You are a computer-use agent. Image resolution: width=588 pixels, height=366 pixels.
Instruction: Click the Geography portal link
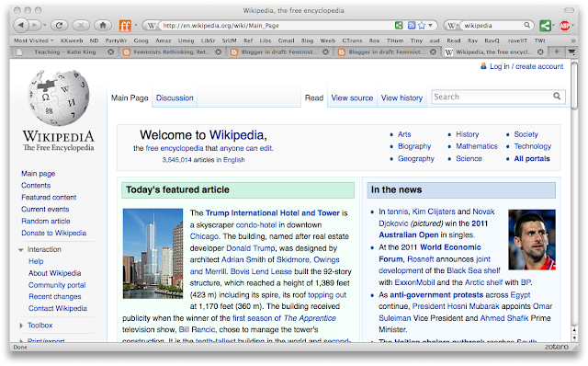416,158
